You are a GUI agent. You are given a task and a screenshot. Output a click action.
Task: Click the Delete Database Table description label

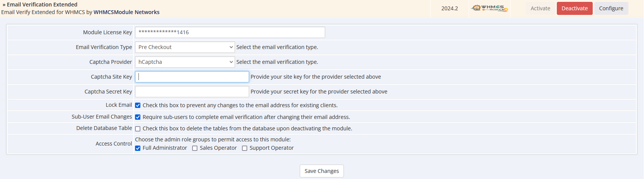coord(247,128)
